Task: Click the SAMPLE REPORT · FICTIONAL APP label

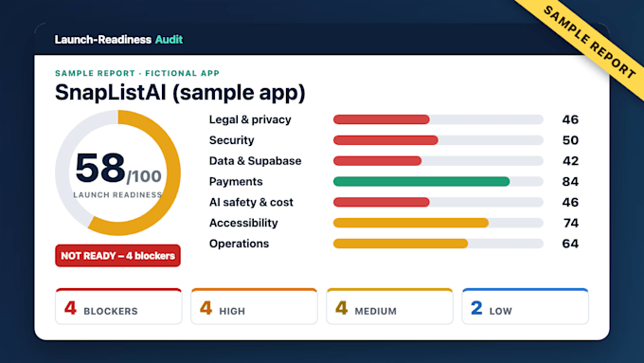Action: pyautogui.click(x=137, y=73)
